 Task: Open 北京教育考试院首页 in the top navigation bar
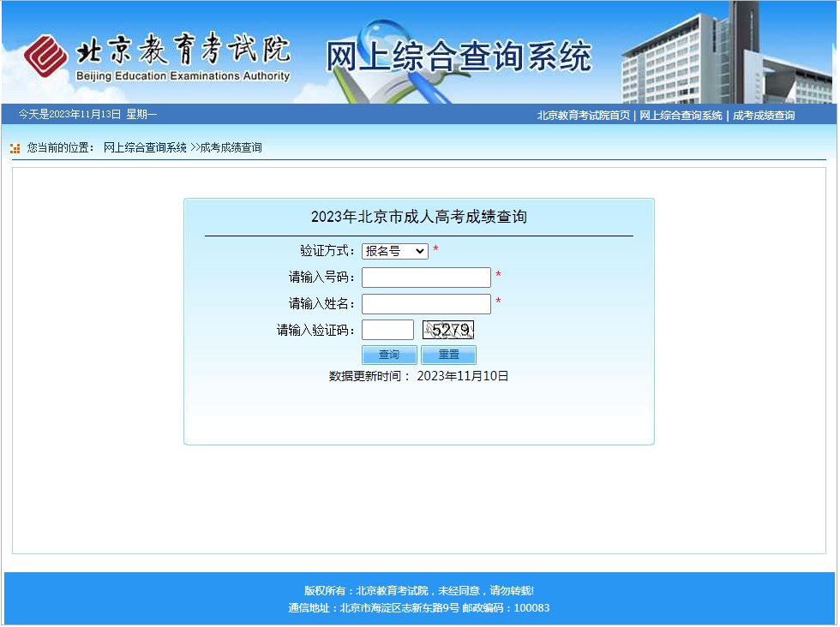pyautogui.click(x=583, y=116)
